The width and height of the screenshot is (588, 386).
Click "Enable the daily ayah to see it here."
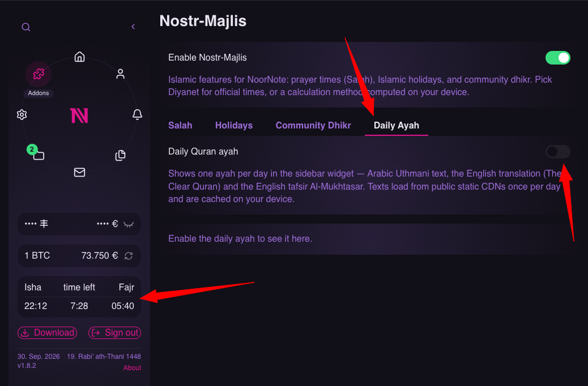tap(240, 239)
